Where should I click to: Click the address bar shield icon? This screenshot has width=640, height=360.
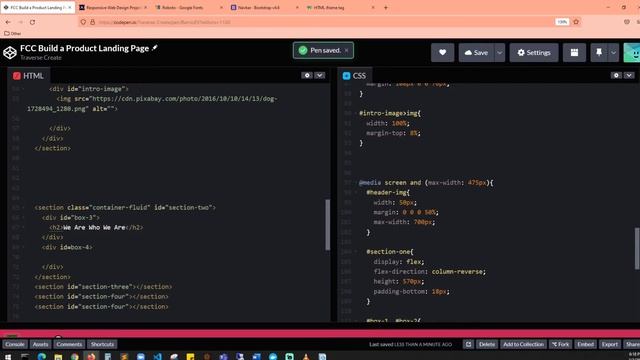83,22
